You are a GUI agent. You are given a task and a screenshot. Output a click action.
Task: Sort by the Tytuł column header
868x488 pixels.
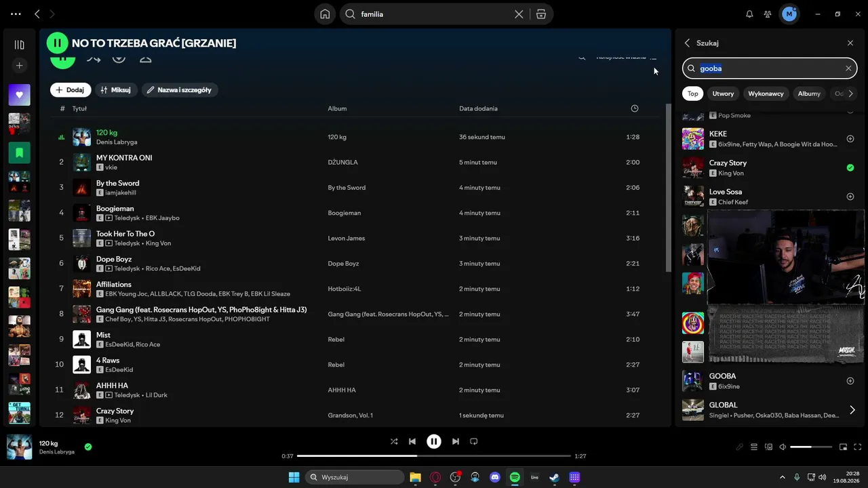(x=79, y=108)
